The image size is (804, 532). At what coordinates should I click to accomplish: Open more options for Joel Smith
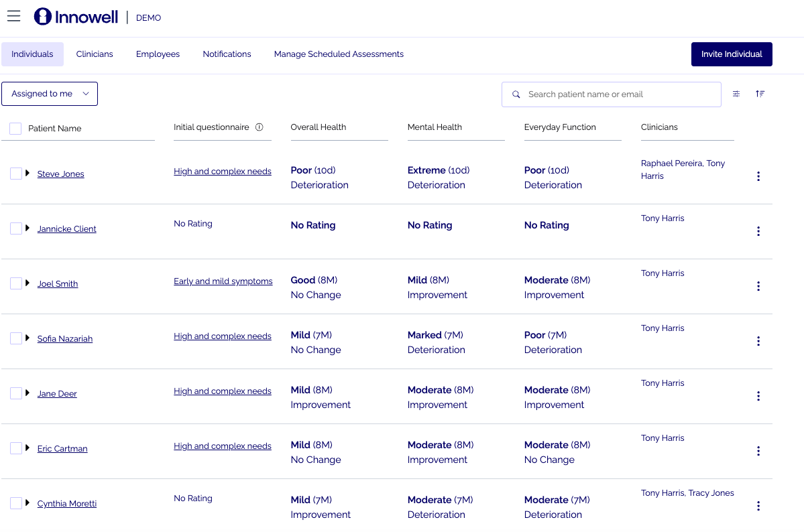coord(758,286)
